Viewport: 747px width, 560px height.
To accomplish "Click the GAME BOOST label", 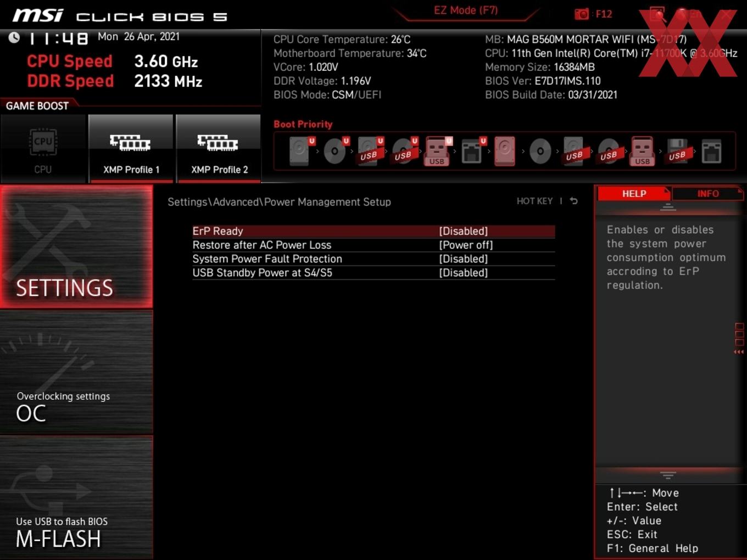I will [x=37, y=106].
